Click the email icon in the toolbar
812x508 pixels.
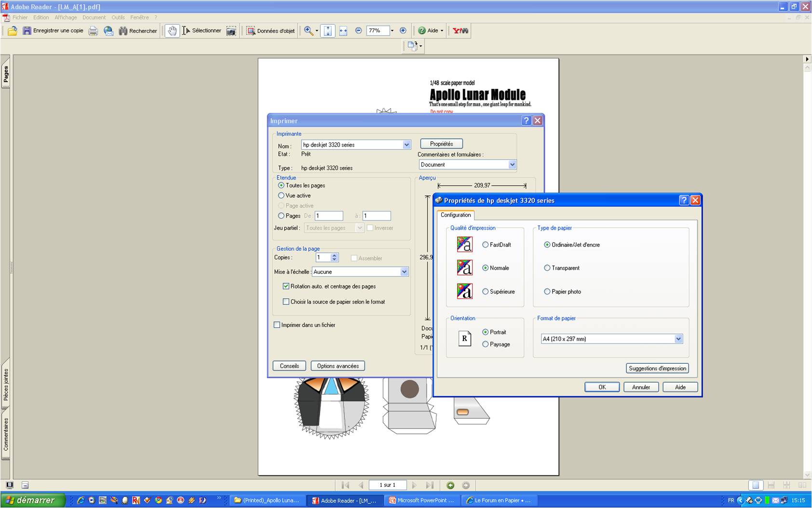(x=108, y=31)
